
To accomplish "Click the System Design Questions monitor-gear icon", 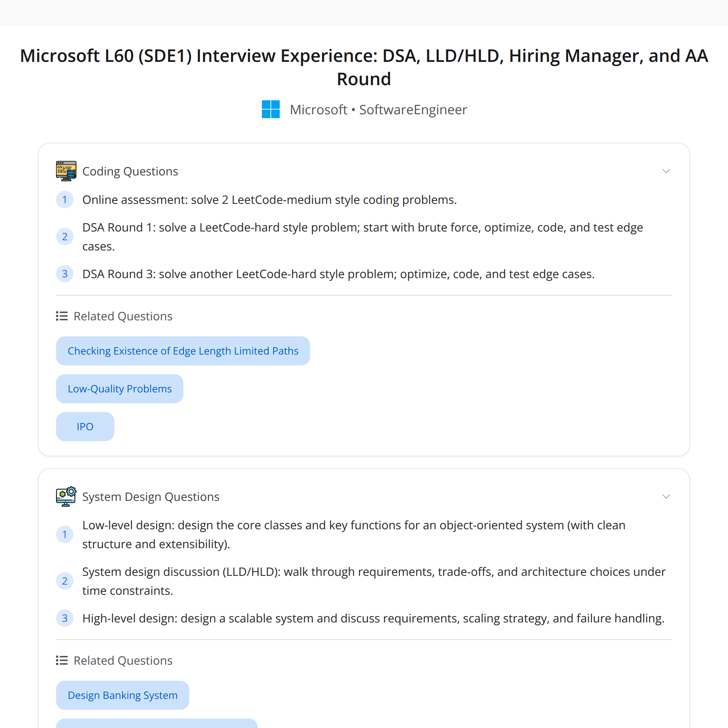I will [x=66, y=496].
